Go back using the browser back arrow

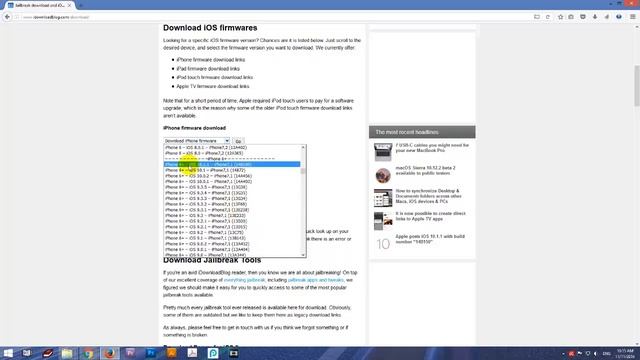pos(7,17)
